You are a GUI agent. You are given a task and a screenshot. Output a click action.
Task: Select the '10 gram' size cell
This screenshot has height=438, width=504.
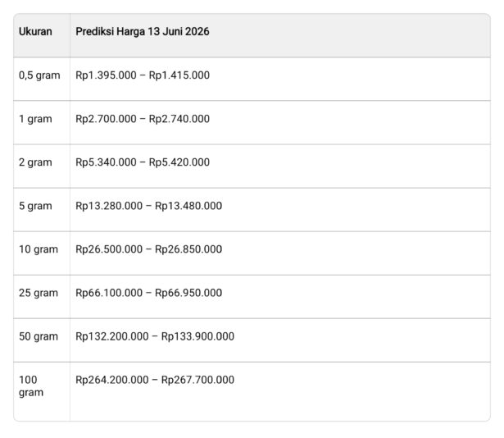pos(42,253)
